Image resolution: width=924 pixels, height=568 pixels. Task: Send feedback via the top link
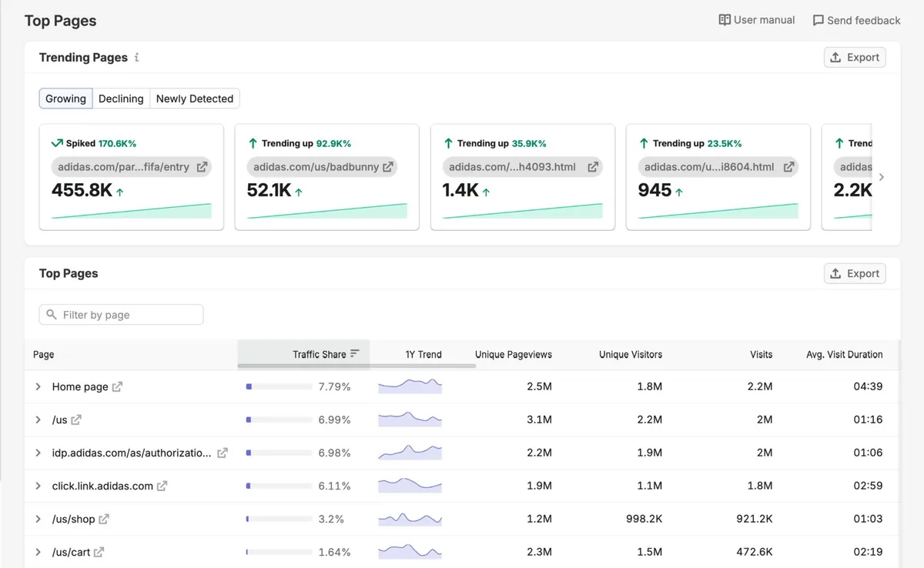tap(856, 21)
